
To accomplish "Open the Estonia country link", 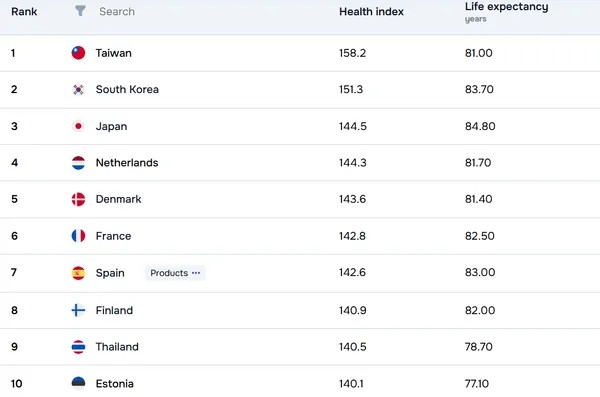I will point(114,384).
